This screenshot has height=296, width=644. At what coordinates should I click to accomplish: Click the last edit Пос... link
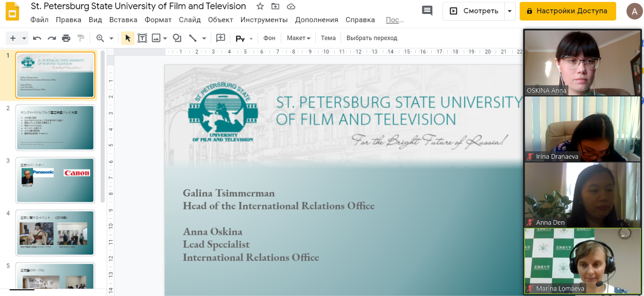coord(395,20)
